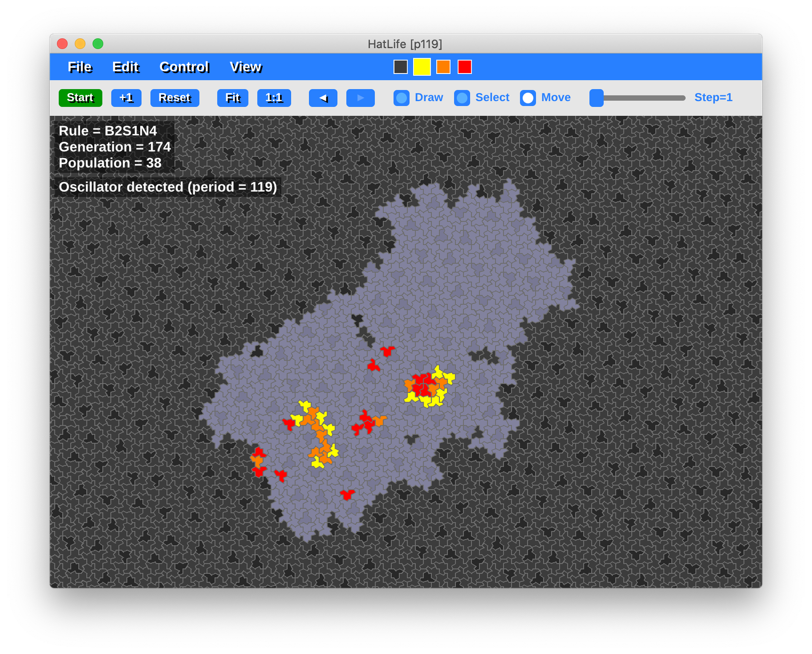Enable Select mode radio button
This screenshot has height=654, width=812.
click(462, 98)
